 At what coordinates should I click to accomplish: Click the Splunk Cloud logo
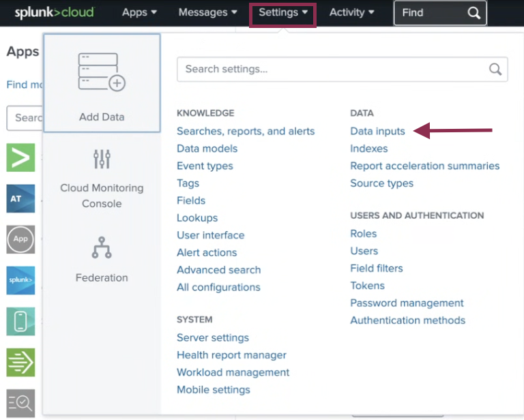coord(55,13)
